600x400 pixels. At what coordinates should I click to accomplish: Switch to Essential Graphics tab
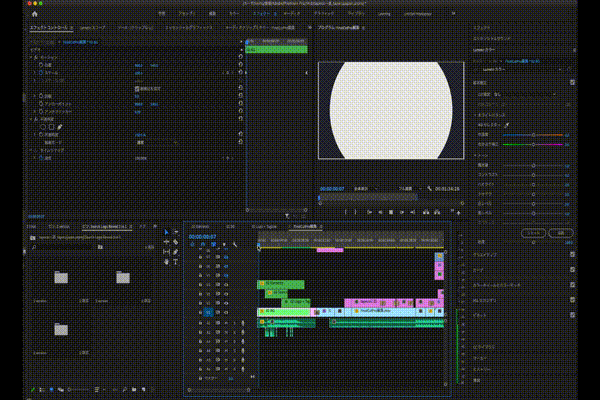189,28
